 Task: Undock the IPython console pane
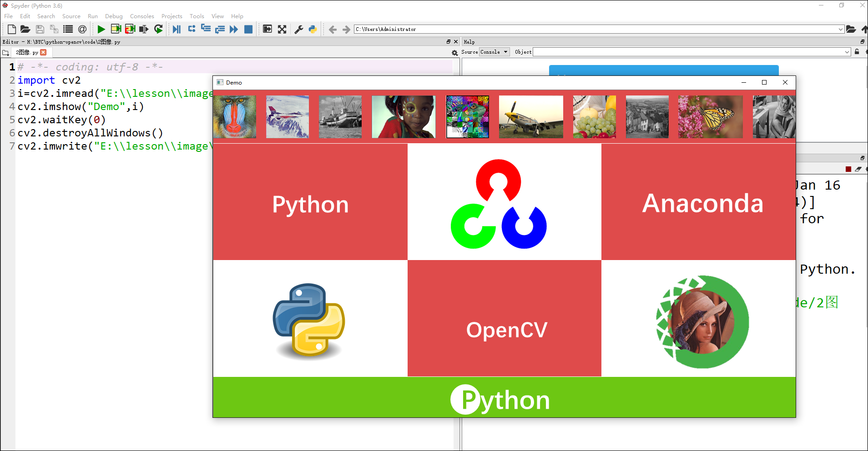pyautogui.click(x=863, y=158)
